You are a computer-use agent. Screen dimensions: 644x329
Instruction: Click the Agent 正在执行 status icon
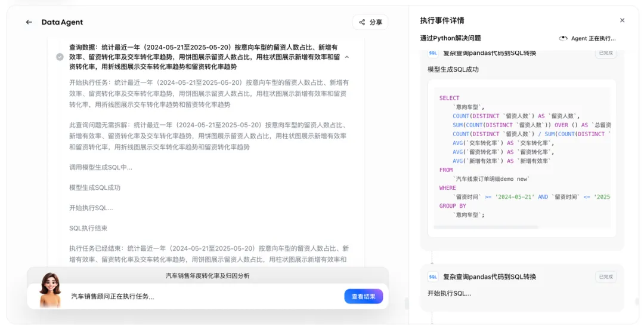coord(563,38)
